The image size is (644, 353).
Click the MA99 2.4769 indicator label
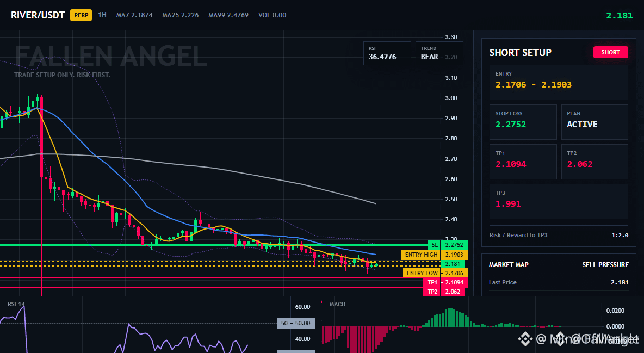228,15
